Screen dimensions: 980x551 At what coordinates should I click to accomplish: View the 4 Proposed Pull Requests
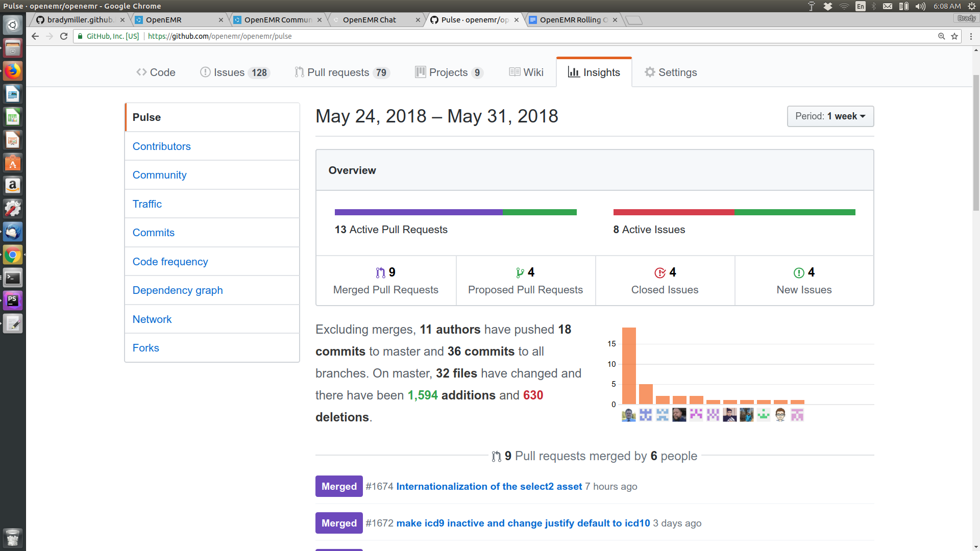[x=525, y=281]
